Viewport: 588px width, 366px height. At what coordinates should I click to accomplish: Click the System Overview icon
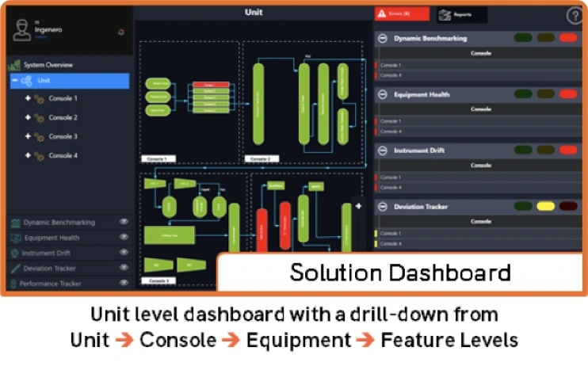point(15,65)
